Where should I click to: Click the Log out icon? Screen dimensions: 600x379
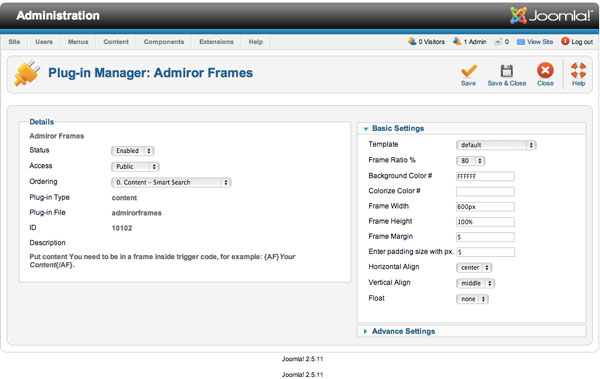(565, 41)
